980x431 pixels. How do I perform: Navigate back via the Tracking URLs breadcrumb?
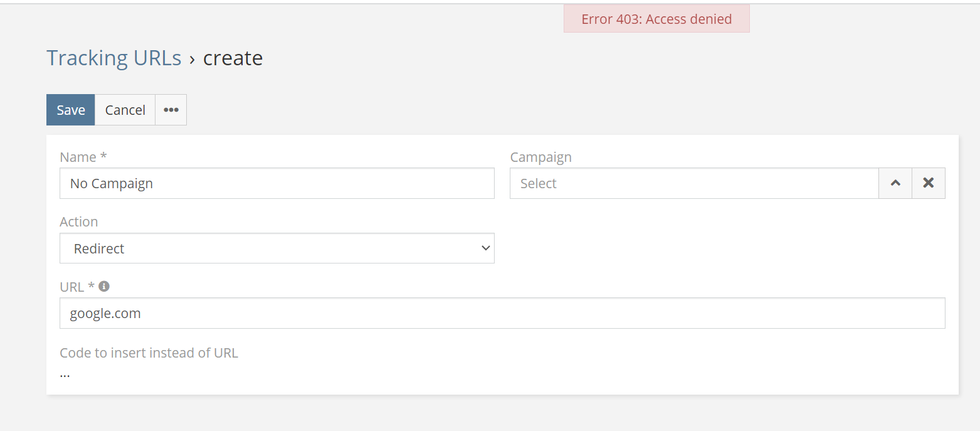[113, 57]
